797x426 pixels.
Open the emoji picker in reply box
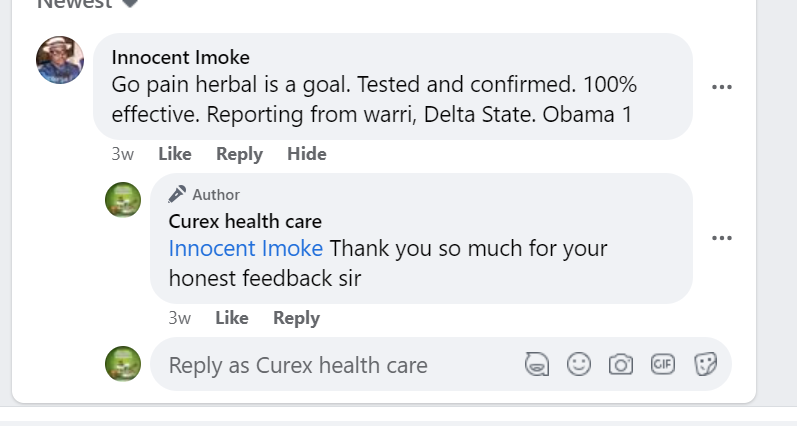point(579,364)
